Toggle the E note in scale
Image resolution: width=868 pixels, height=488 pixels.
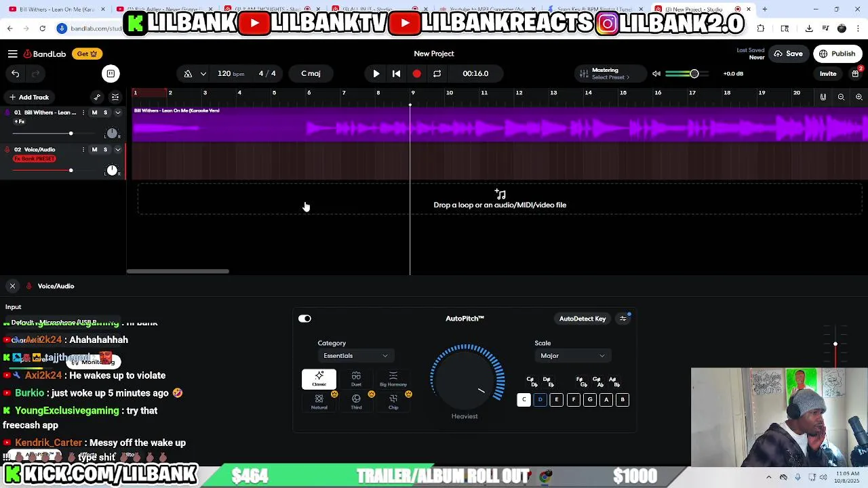tap(557, 400)
